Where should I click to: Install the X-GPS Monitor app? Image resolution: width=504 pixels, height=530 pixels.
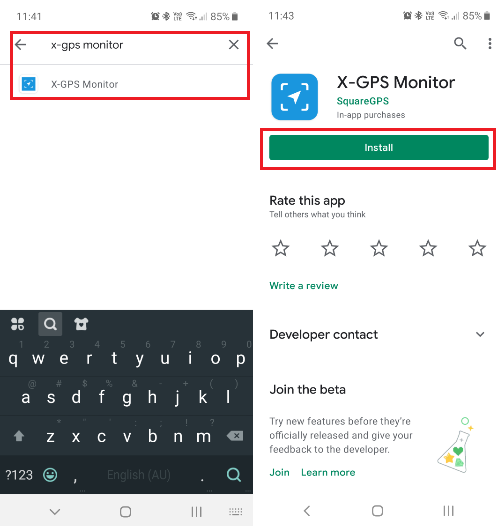point(379,147)
